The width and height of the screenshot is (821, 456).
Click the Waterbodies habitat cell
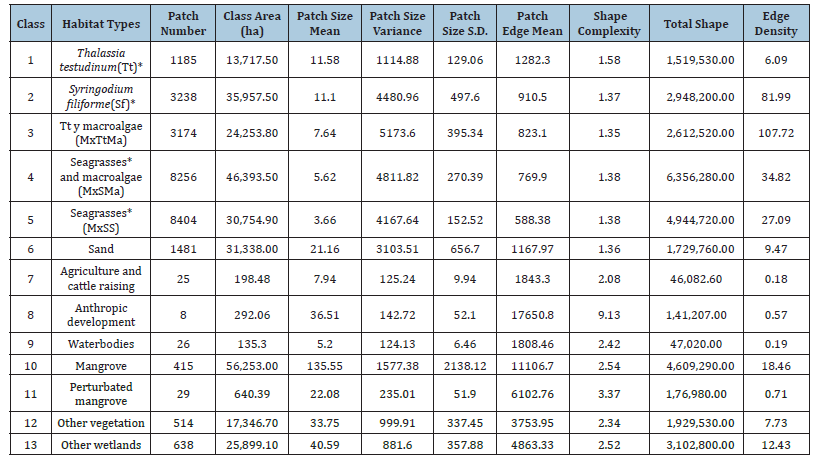pyautogui.click(x=100, y=341)
